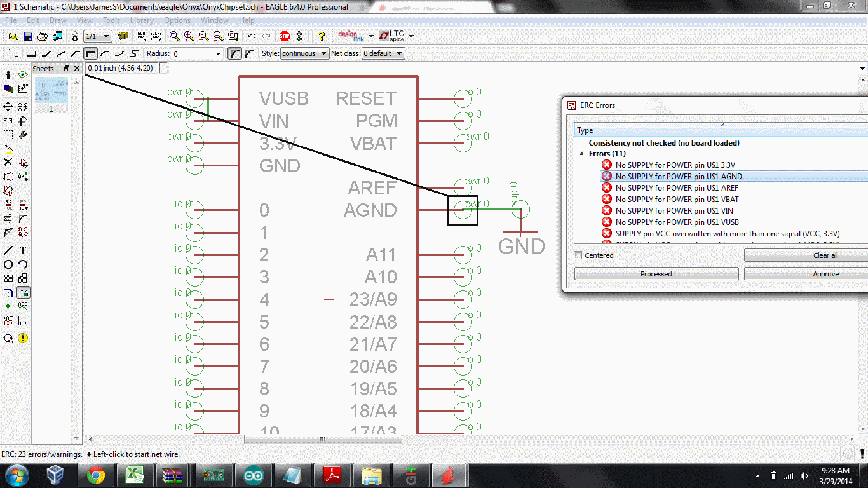Click the Zoom out magnifier
The width and height of the screenshot is (868, 488).
tap(203, 36)
